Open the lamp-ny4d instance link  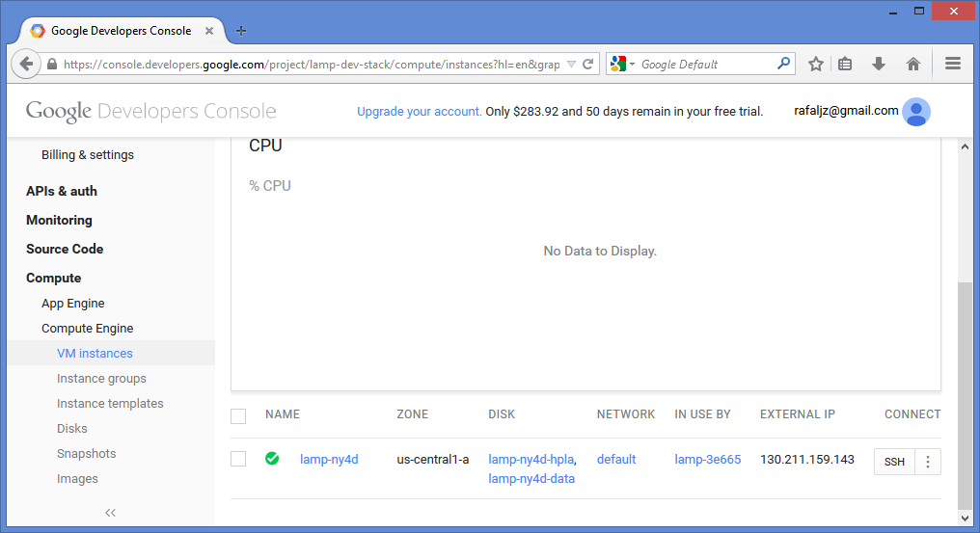click(329, 460)
